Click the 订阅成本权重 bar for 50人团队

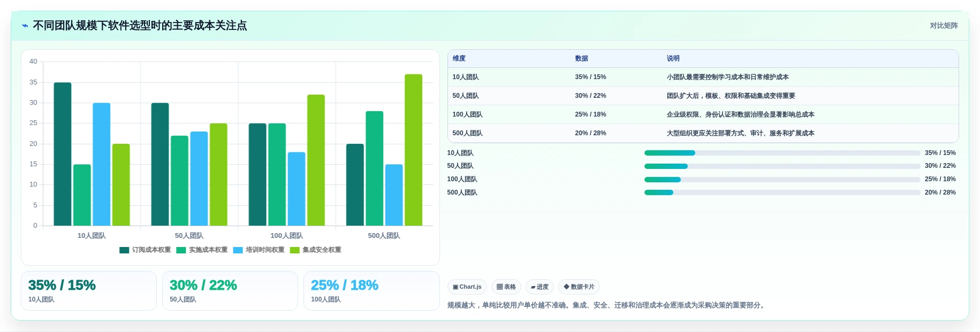(x=160, y=164)
